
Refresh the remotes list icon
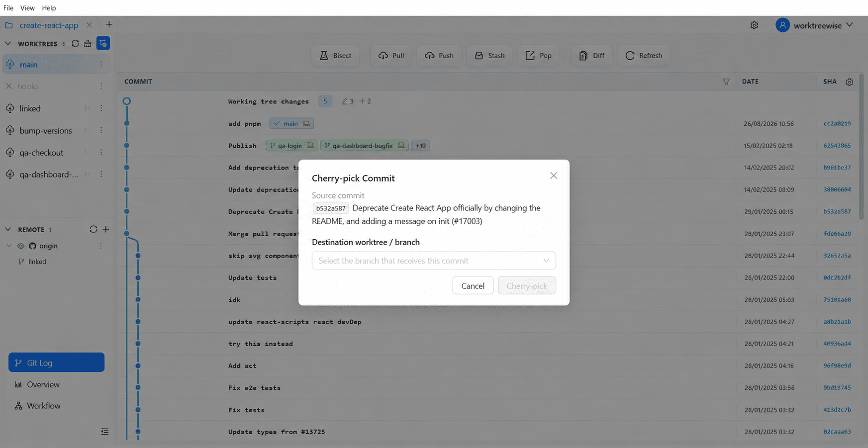93,229
